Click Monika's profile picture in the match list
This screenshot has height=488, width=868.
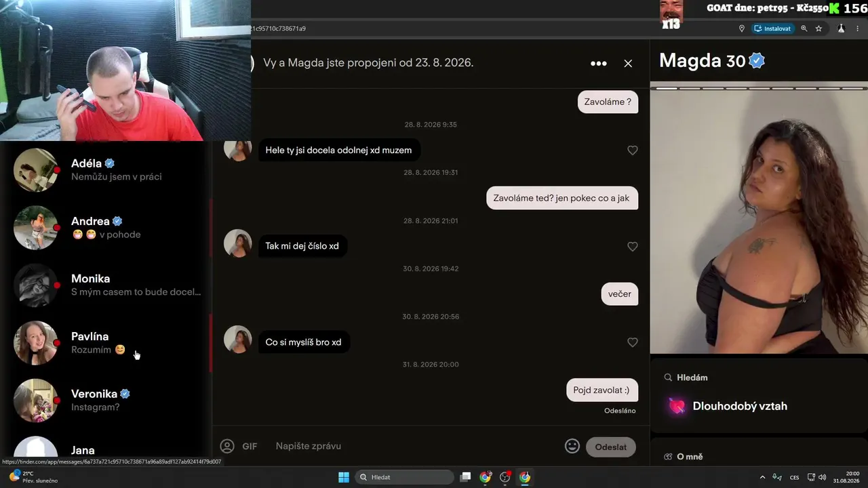(x=36, y=285)
